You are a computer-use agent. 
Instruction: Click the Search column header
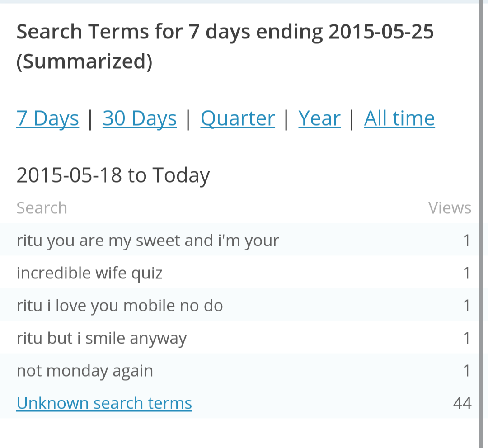tap(42, 208)
